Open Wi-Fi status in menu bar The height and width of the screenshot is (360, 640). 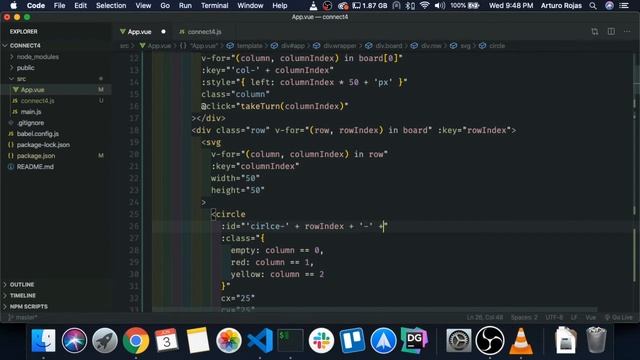point(424,6)
